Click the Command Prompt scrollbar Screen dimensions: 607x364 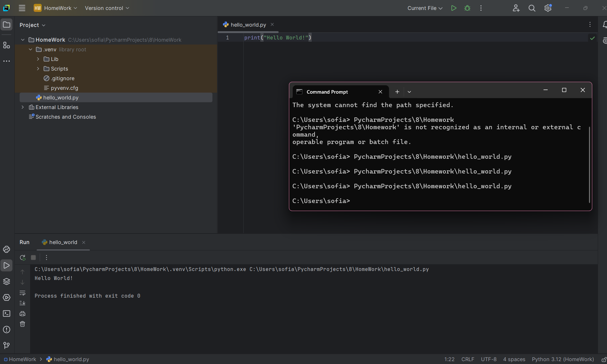(589, 164)
